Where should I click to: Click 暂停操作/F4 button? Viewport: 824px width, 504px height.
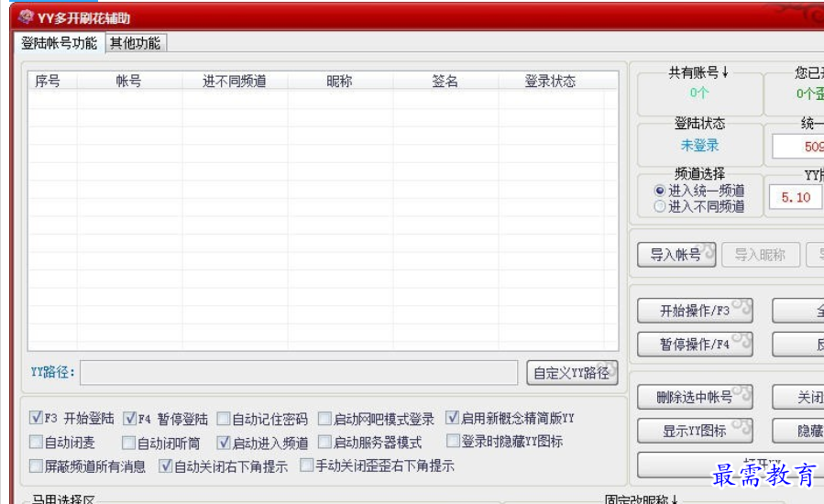tap(695, 345)
